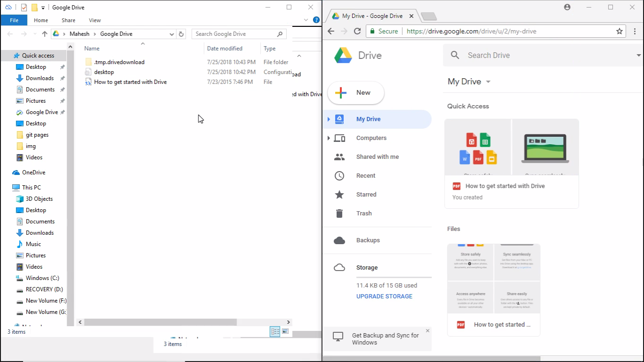Image resolution: width=644 pixels, height=362 pixels.
Task: View Recent files via the clock icon
Action: [339, 175]
